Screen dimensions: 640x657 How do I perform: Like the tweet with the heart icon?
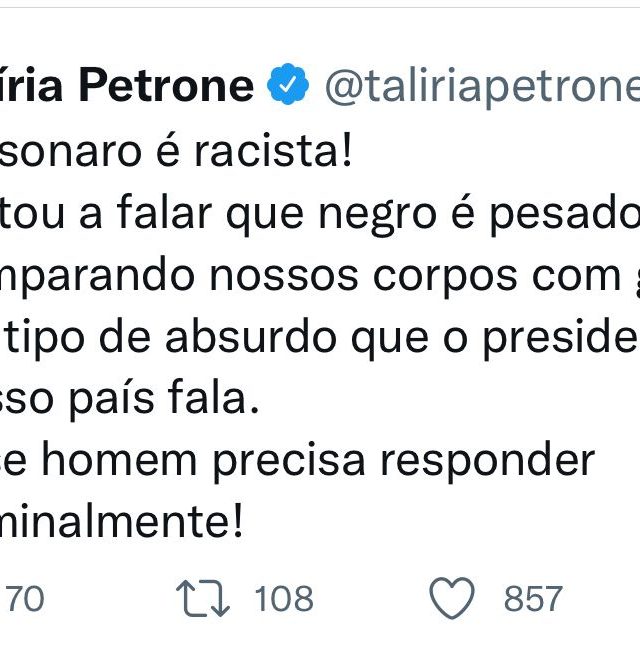(x=452, y=598)
